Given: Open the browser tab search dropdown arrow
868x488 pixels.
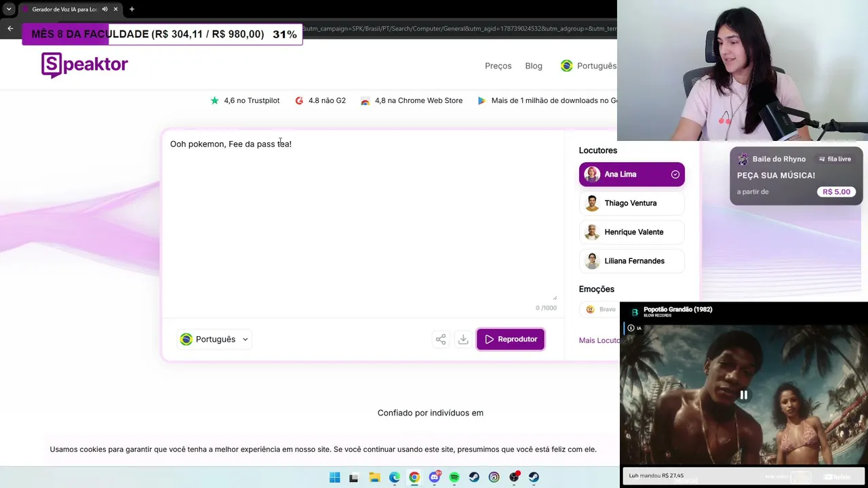Looking at the screenshot, I should click(x=9, y=9).
